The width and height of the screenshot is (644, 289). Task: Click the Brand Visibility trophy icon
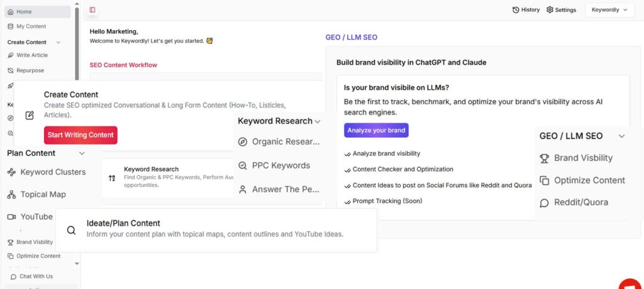coord(545,158)
